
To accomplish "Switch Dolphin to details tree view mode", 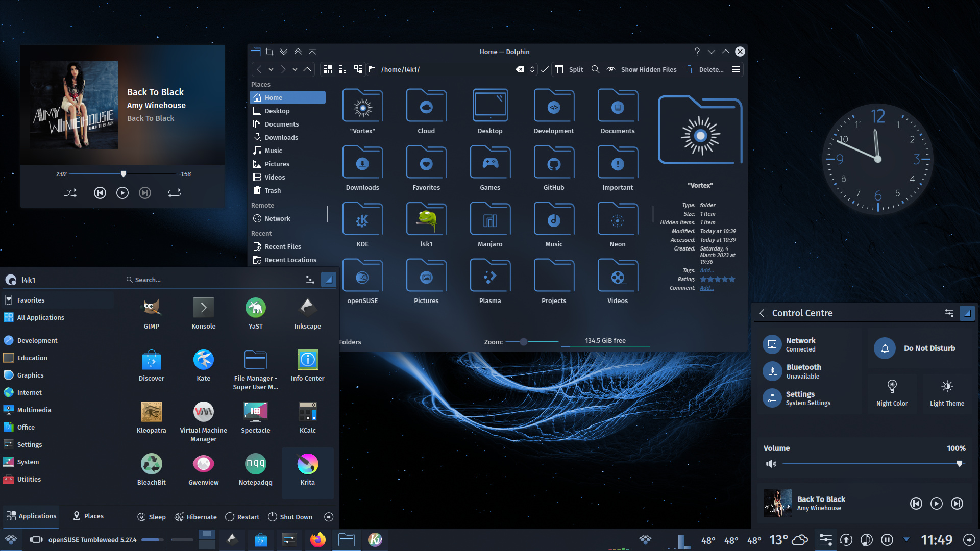I will coord(358,69).
